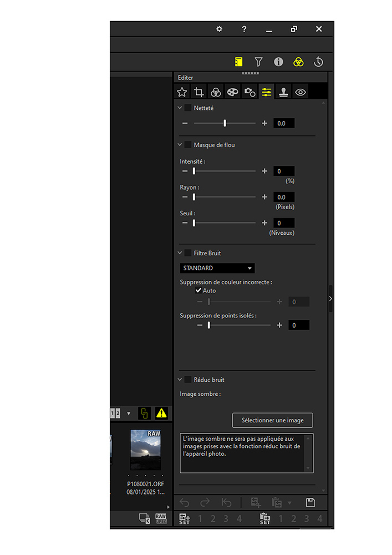The image size is (392, 555).
Task: Switch to the camera gear edit tab
Action: 250,92
